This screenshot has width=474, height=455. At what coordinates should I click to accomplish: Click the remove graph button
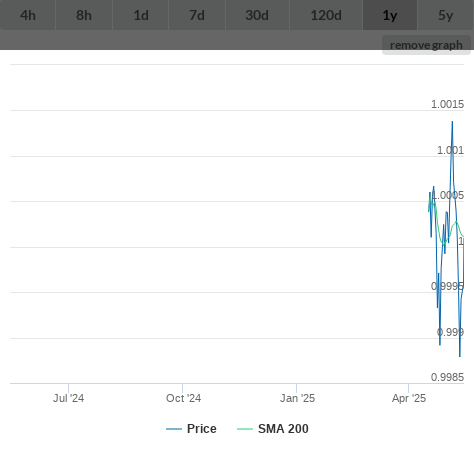426,45
